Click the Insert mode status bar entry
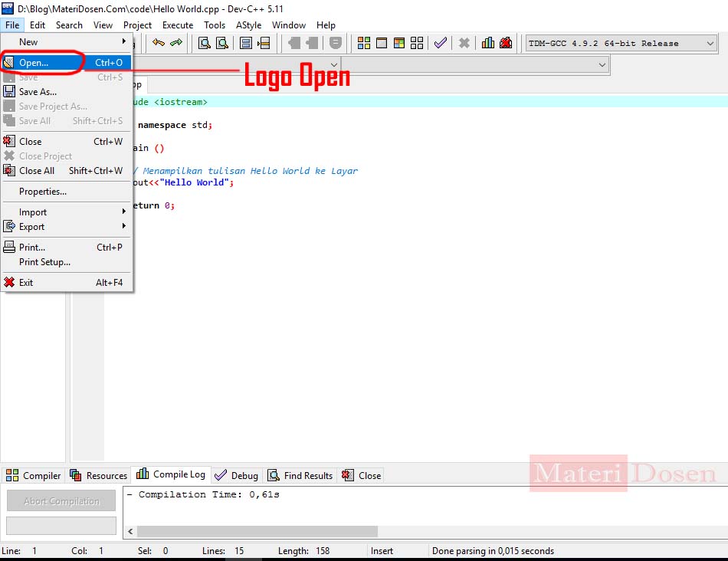Screen dimensions: 728x561 tap(382, 551)
